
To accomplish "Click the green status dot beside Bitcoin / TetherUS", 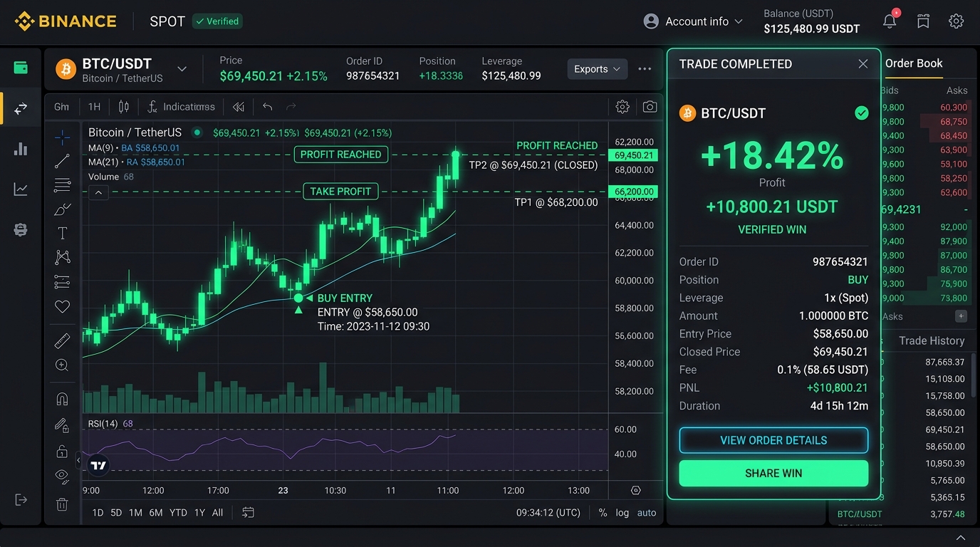I will [x=197, y=132].
